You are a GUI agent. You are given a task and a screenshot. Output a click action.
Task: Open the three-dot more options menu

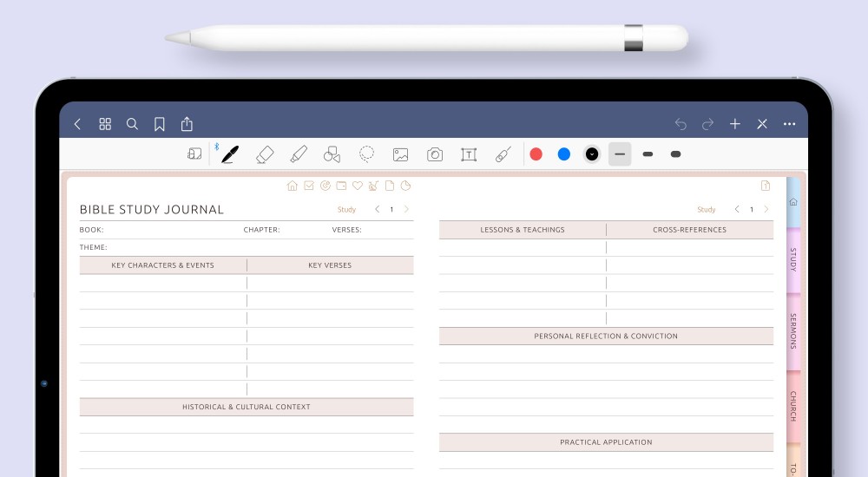[x=789, y=124]
